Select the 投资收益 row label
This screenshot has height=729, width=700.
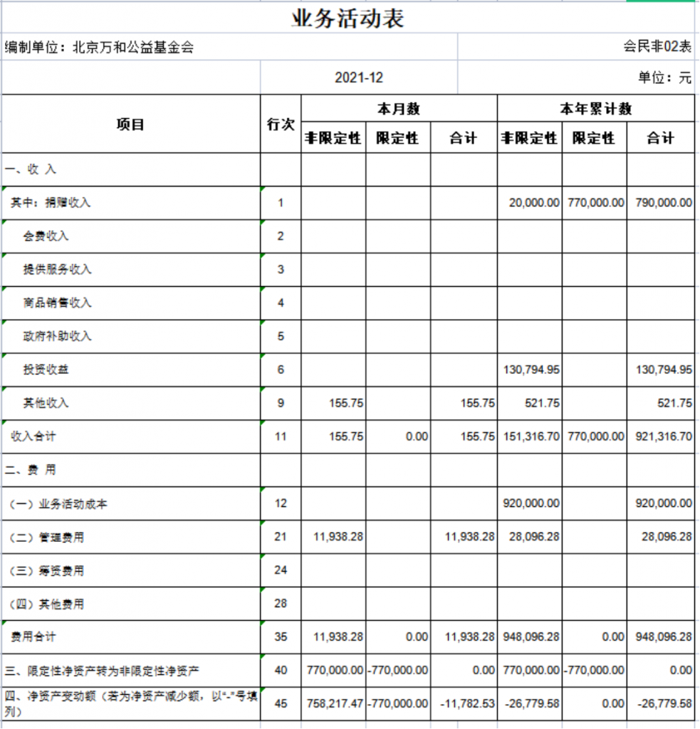[46, 369]
